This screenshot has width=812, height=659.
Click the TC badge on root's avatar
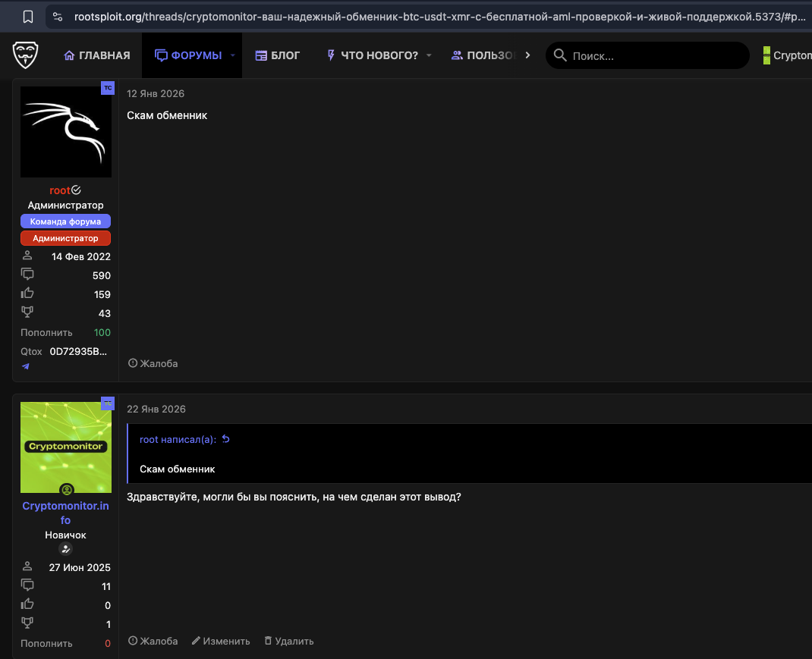tap(107, 88)
